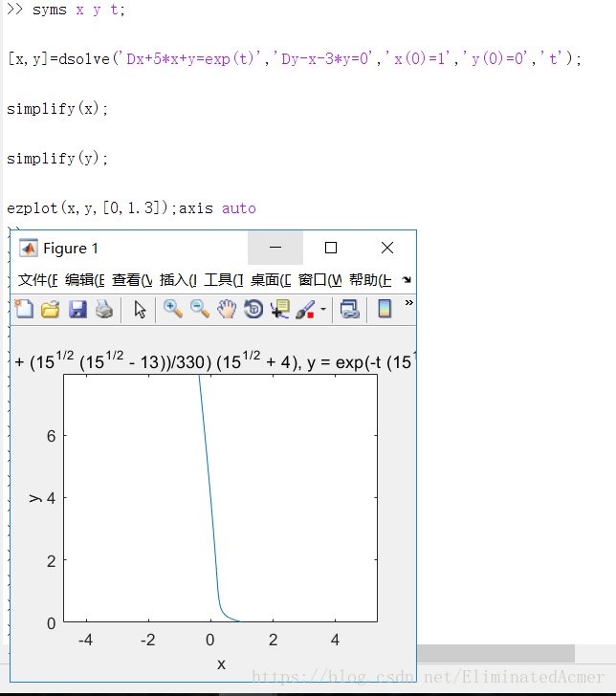
Task: Enable the Data Cursor tool
Action: coord(280,309)
